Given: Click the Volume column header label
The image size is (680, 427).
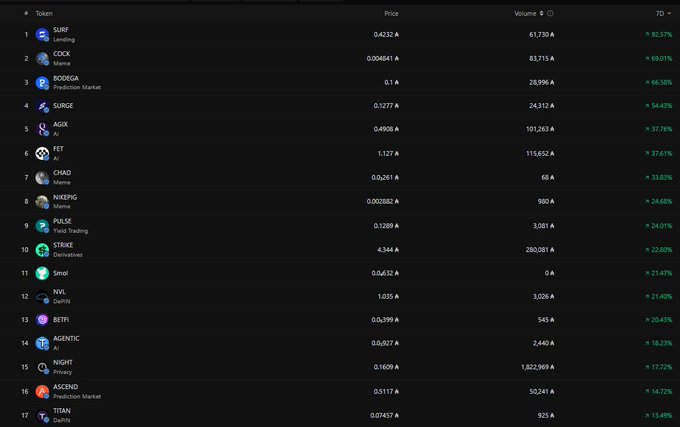Looking at the screenshot, I should click(525, 13).
